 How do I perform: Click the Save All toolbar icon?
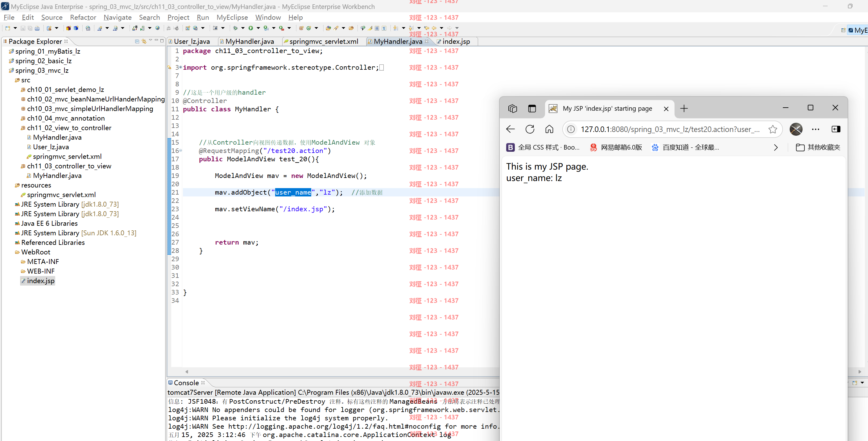coord(30,28)
